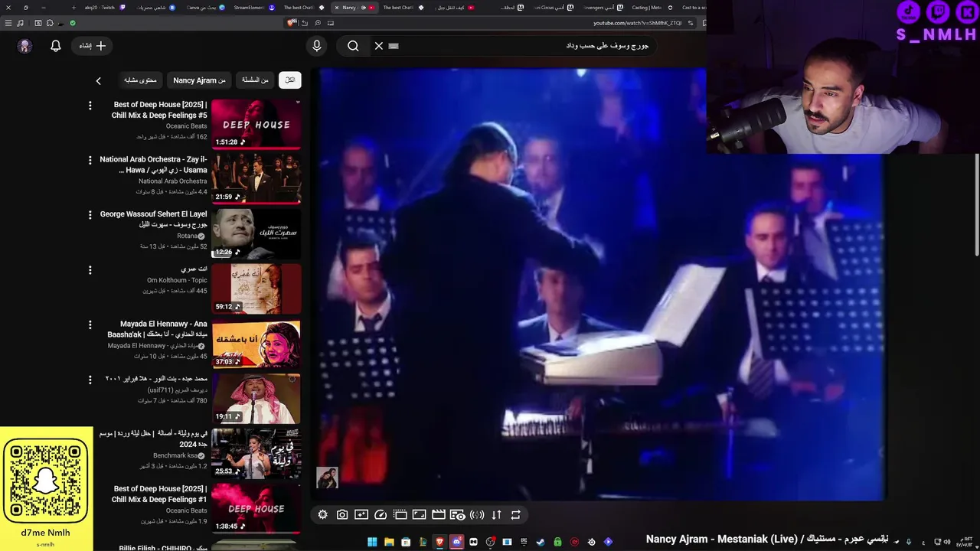Screen dimensions: 980x551
Task: Open the account avatar menu
Action: (x=24, y=46)
